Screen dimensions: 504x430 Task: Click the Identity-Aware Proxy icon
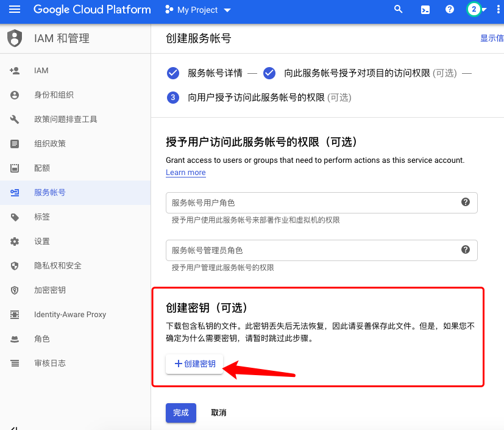pyautogui.click(x=15, y=315)
